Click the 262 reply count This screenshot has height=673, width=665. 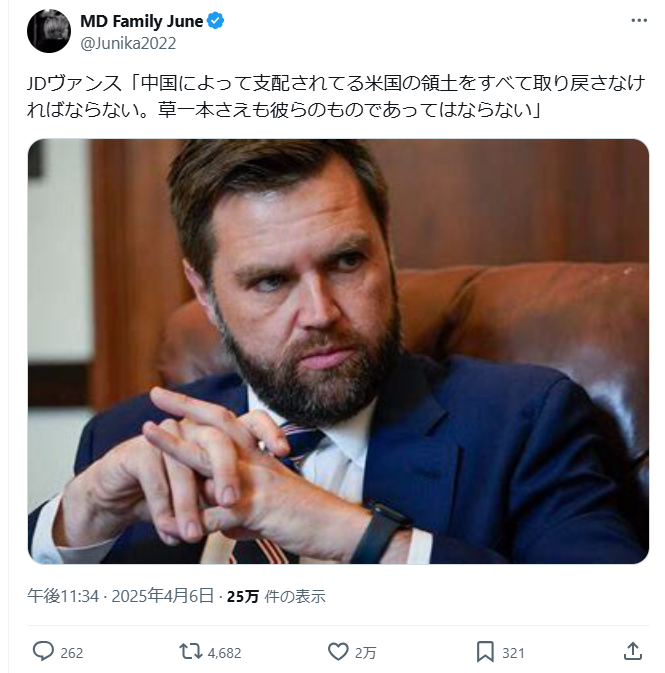[x=72, y=653]
